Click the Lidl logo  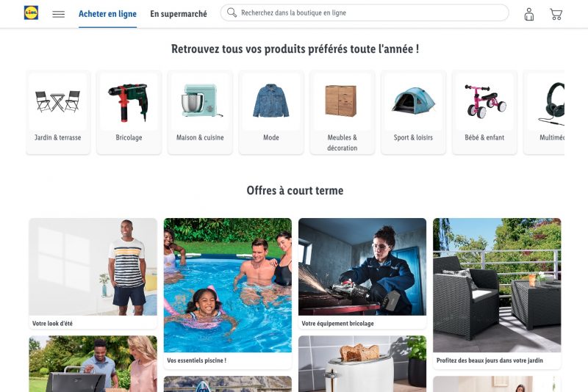(31, 12)
